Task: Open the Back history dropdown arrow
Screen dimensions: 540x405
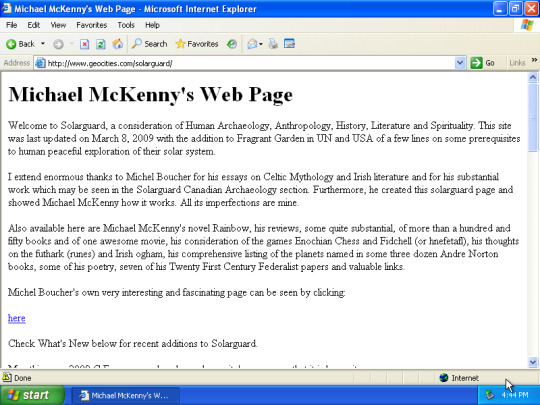Action: (43, 44)
